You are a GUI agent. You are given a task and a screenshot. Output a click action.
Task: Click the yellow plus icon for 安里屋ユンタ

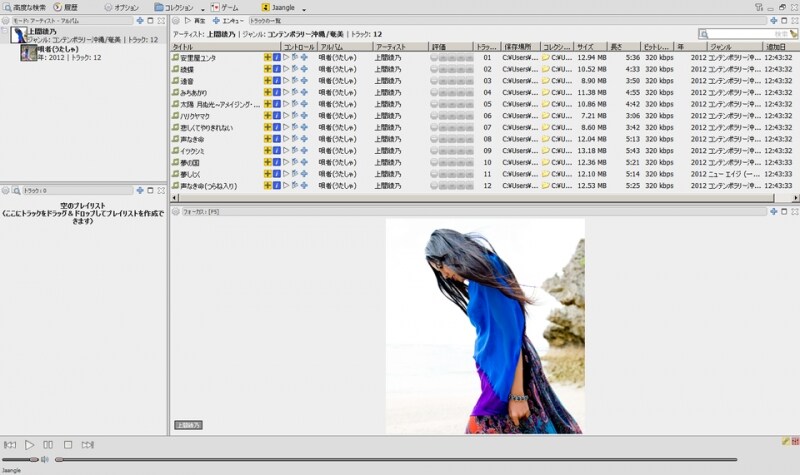267,58
